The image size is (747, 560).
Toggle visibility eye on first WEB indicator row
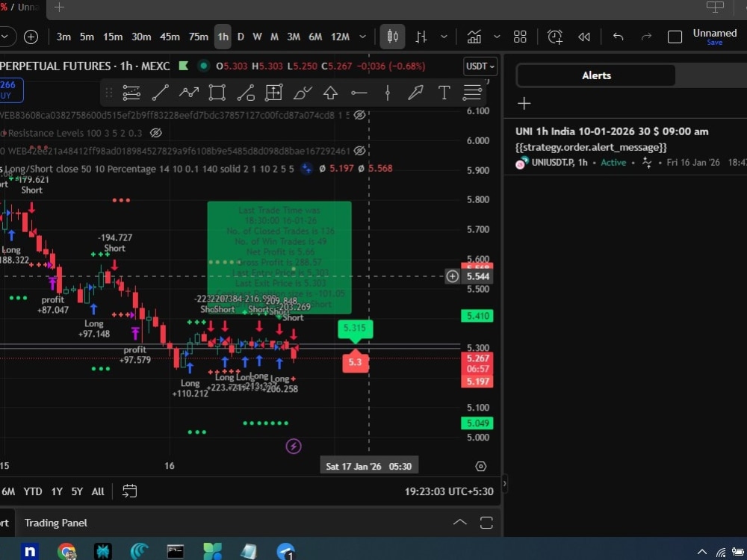point(360,115)
